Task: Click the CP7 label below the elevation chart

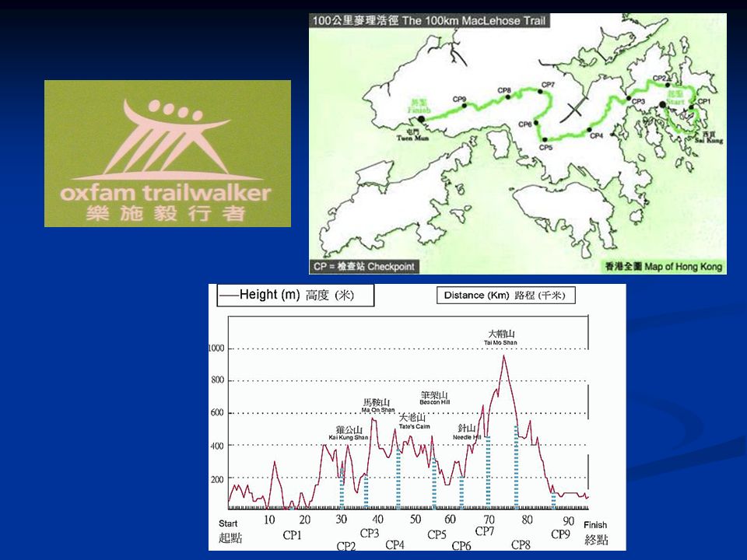Action: click(485, 531)
